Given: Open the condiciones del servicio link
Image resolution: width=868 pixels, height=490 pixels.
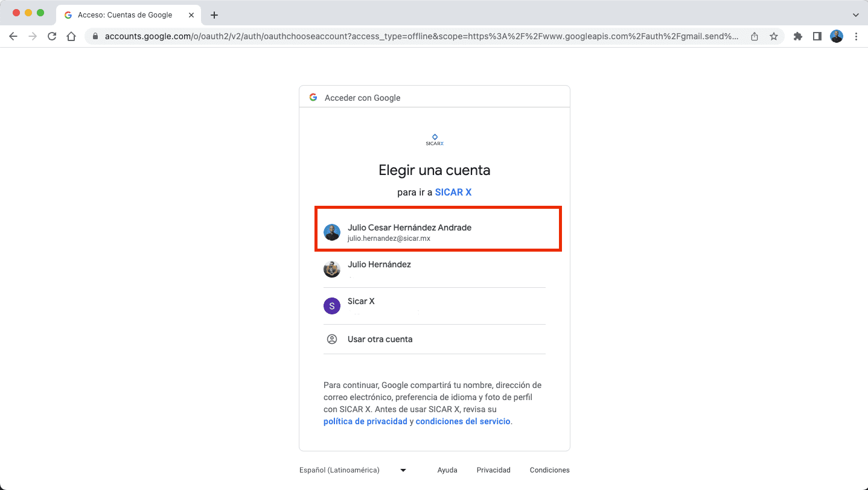Looking at the screenshot, I should (463, 421).
